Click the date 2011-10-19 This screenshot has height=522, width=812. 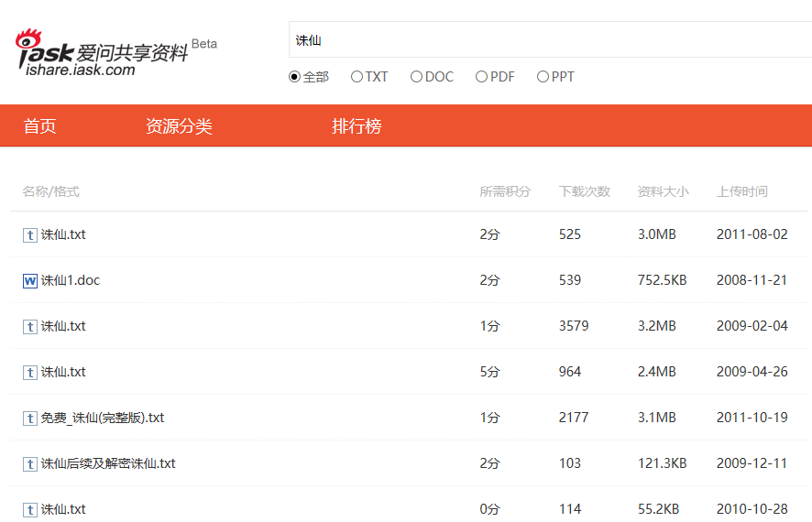752,418
